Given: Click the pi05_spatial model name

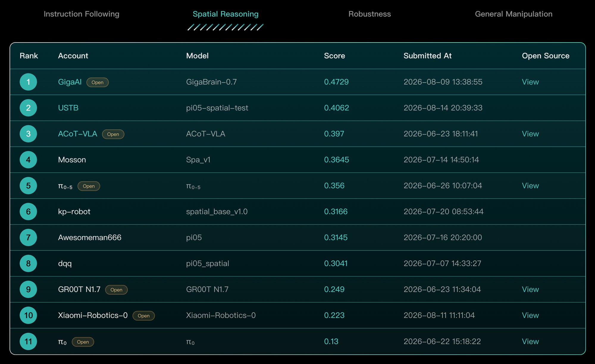Looking at the screenshot, I should 208,263.
